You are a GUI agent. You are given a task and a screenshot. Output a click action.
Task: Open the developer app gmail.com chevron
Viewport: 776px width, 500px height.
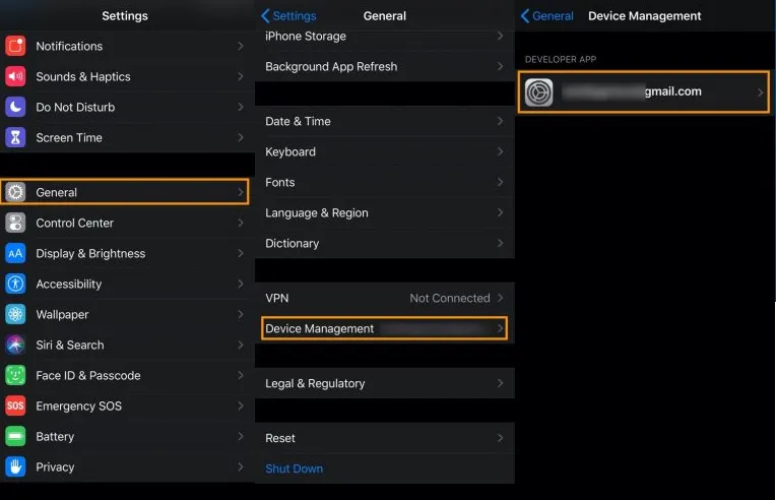point(759,92)
